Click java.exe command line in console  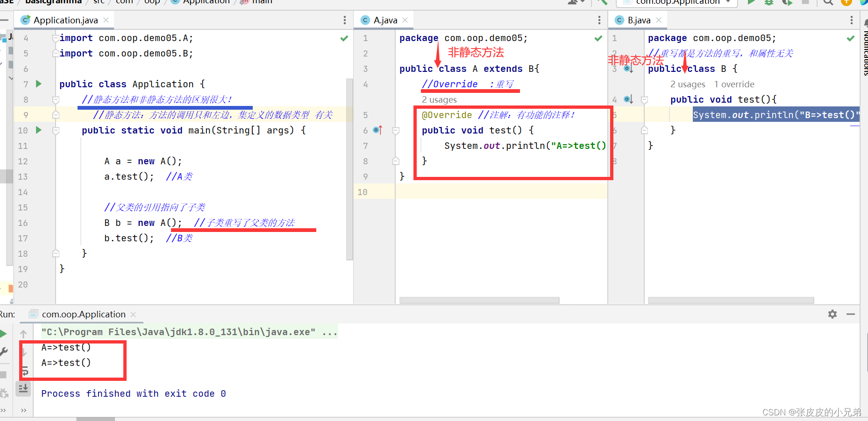point(178,332)
